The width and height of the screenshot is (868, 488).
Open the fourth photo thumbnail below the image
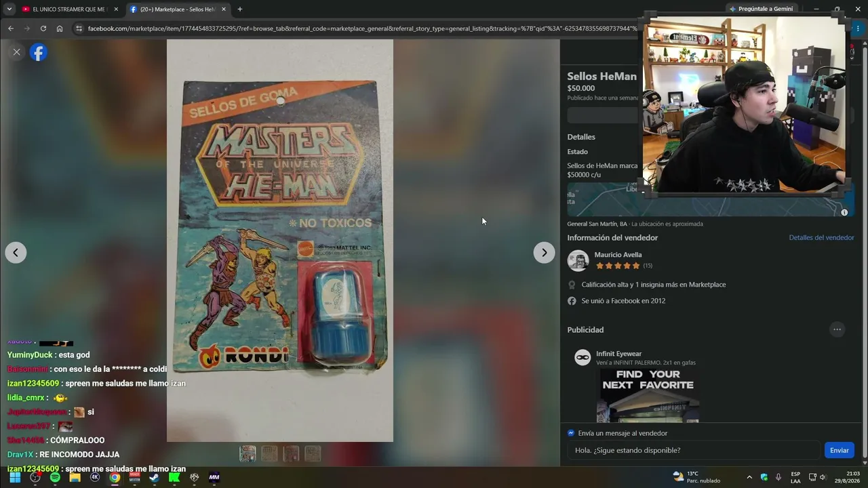click(x=313, y=453)
